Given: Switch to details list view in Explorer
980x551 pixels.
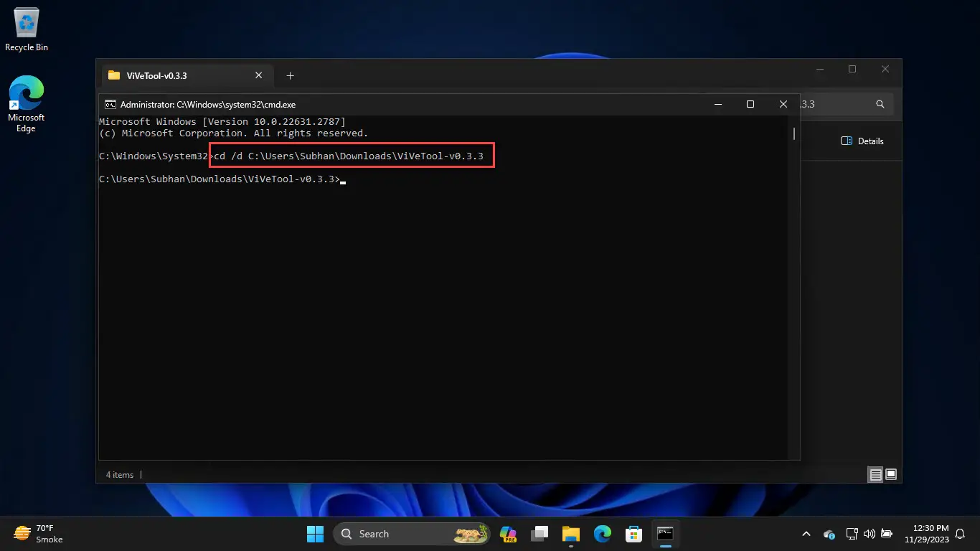Looking at the screenshot, I should click(x=875, y=474).
